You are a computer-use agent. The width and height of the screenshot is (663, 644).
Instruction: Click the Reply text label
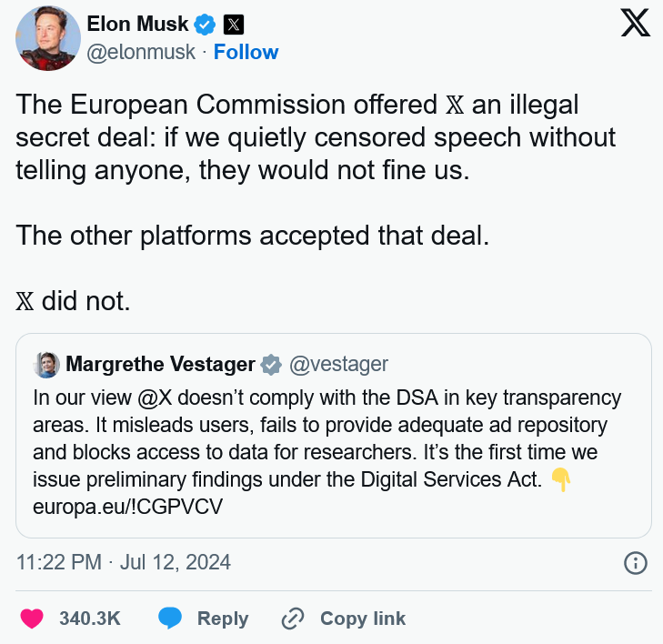pos(223,619)
